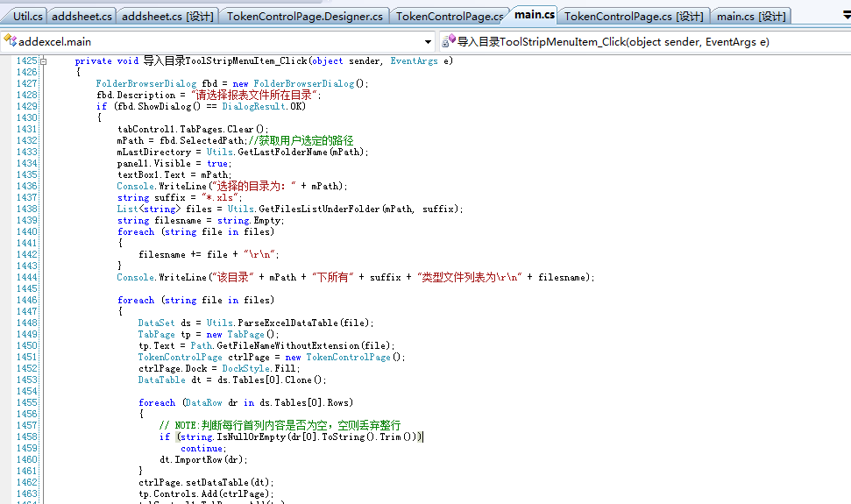Click the filesname += file statement
The image size is (851, 504).
click(209, 254)
